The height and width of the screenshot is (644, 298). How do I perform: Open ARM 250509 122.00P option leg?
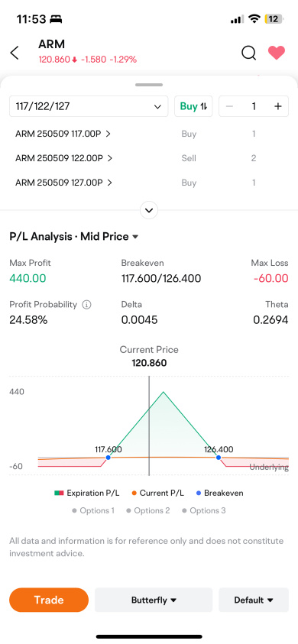pos(63,158)
